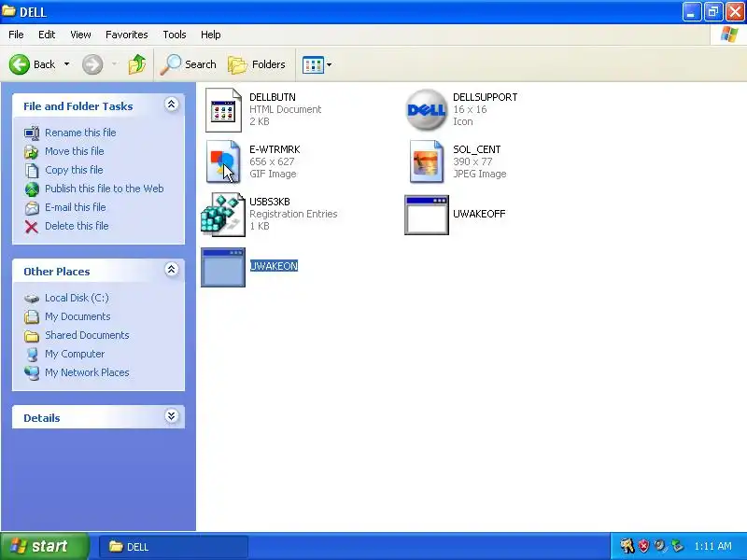This screenshot has width=747, height=560.
Task: Open the Favorites menu
Action: coord(127,35)
